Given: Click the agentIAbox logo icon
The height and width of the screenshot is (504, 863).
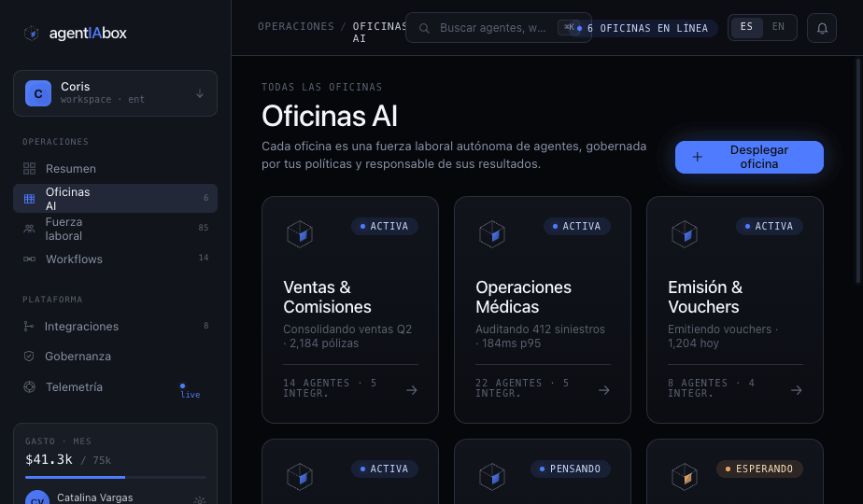Looking at the screenshot, I should tap(32, 33).
